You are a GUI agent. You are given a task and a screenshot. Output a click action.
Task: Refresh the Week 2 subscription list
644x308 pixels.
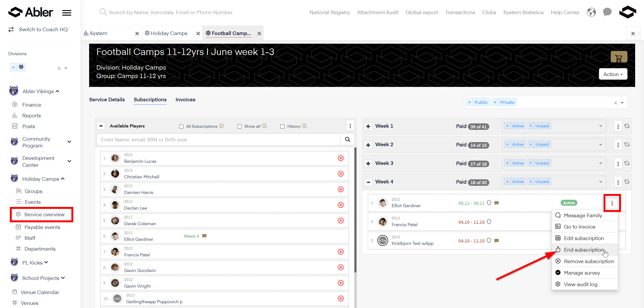[627, 145]
